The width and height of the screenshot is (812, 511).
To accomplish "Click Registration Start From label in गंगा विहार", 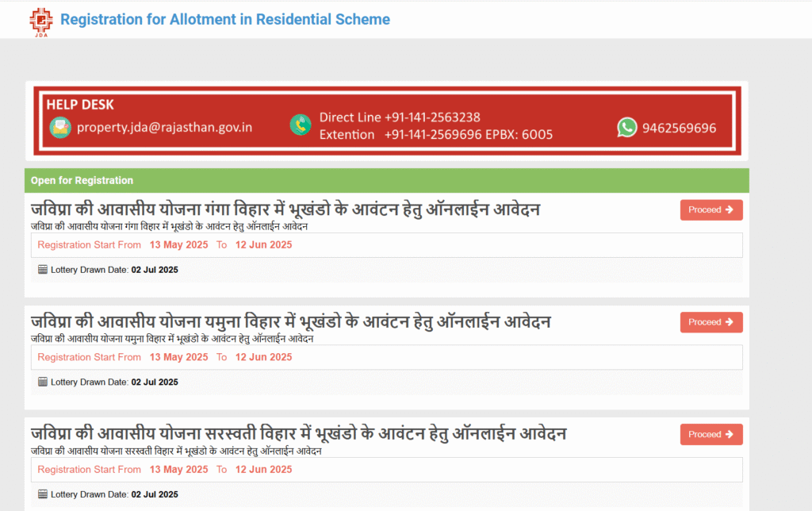I will (89, 244).
